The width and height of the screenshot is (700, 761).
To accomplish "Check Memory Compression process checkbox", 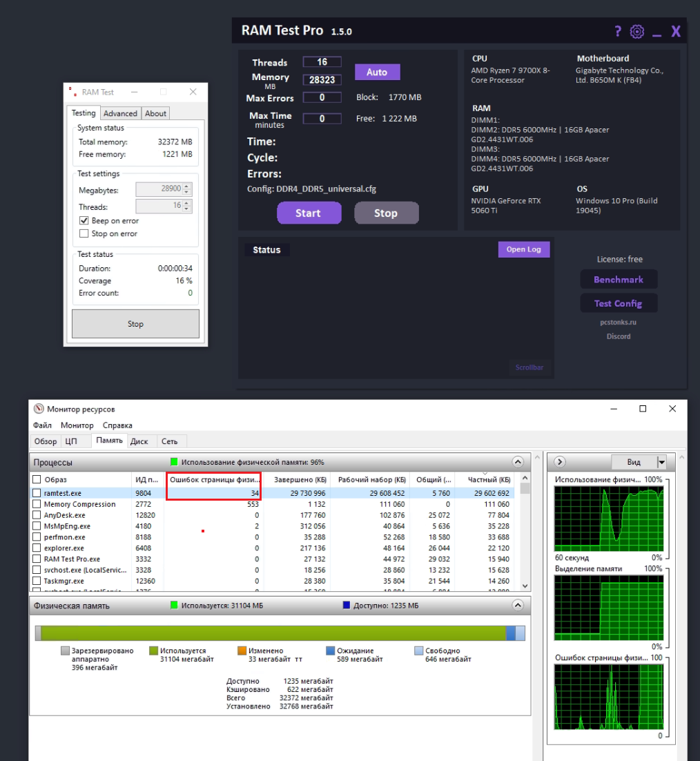I will (37, 504).
